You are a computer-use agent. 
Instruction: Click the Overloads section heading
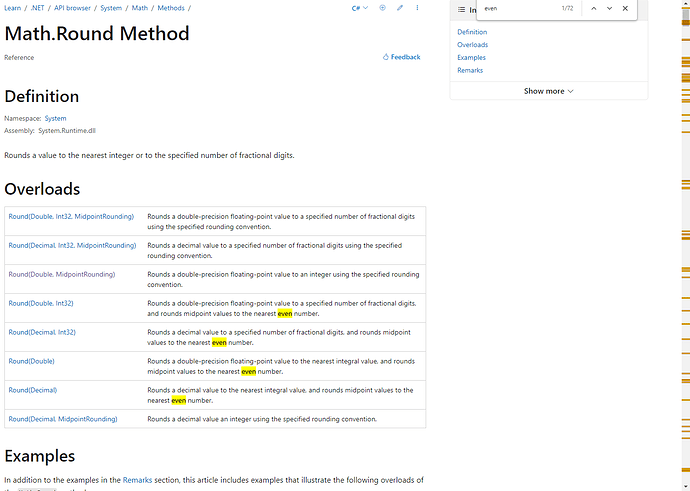click(42, 189)
